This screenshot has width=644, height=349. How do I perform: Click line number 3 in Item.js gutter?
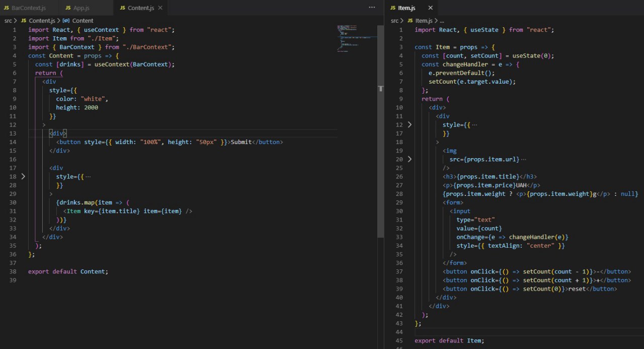pyautogui.click(x=401, y=47)
